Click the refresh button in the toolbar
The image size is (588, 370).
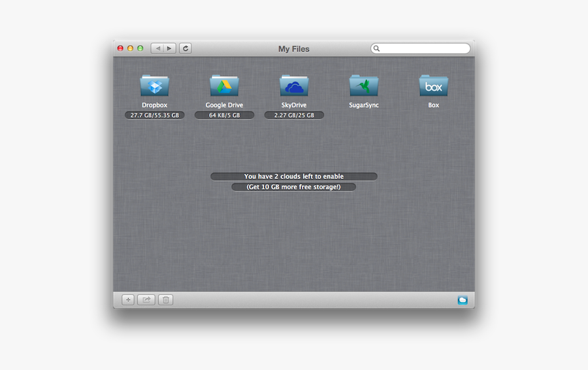(x=186, y=48)
